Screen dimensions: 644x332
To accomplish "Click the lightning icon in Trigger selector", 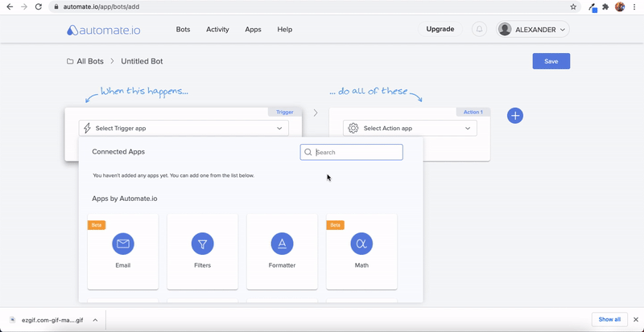I will 87,128.
